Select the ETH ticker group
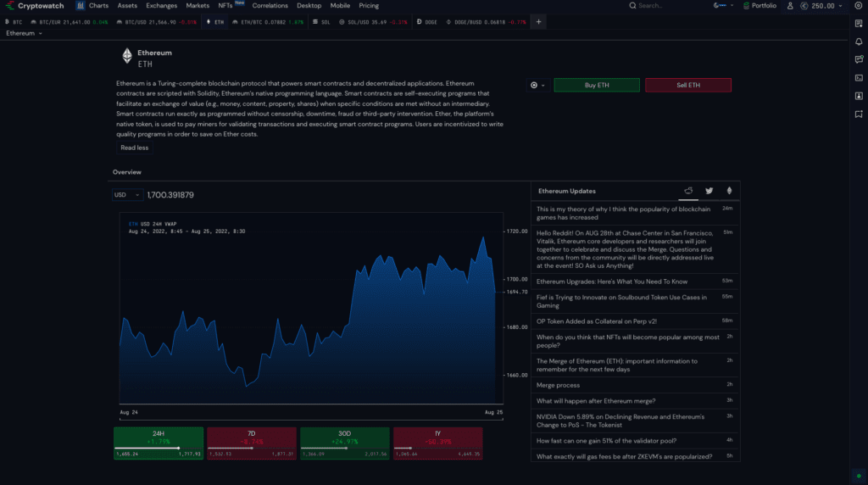The image size is (868, 485). (x=215, y=22)
